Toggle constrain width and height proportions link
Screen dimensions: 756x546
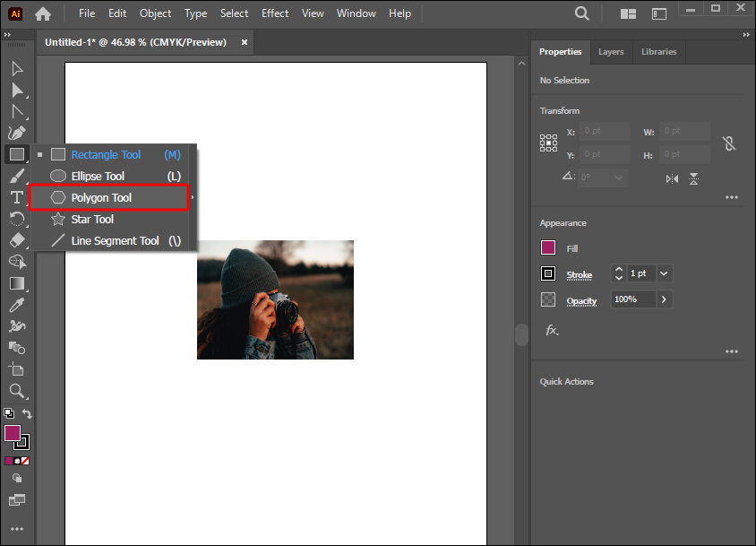pyautogui.click(x=729, y=143)
